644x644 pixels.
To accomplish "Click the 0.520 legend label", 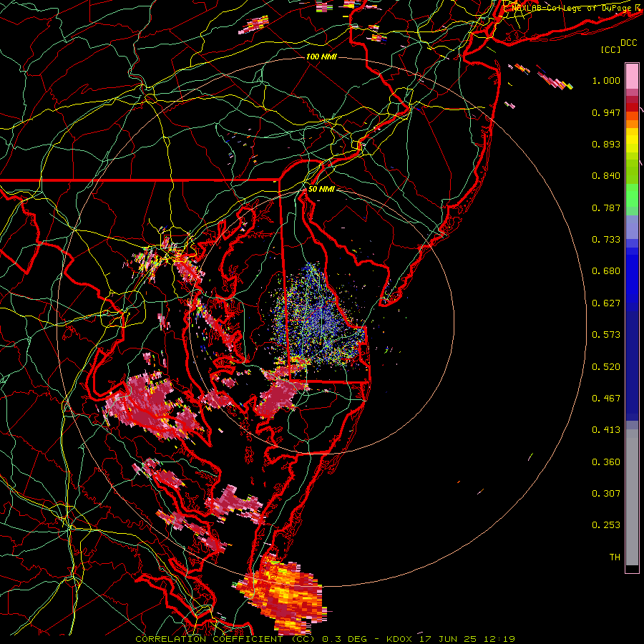I will 606,367.
